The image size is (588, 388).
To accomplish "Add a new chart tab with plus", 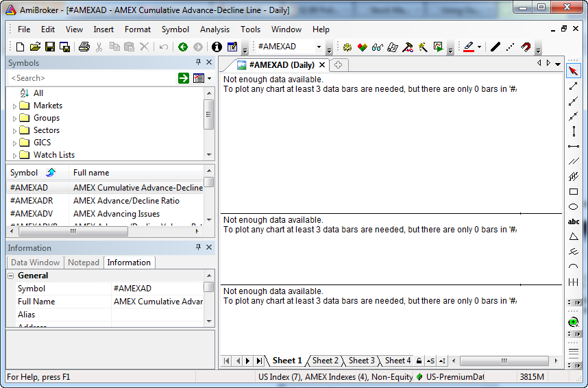I will [338, 65].
